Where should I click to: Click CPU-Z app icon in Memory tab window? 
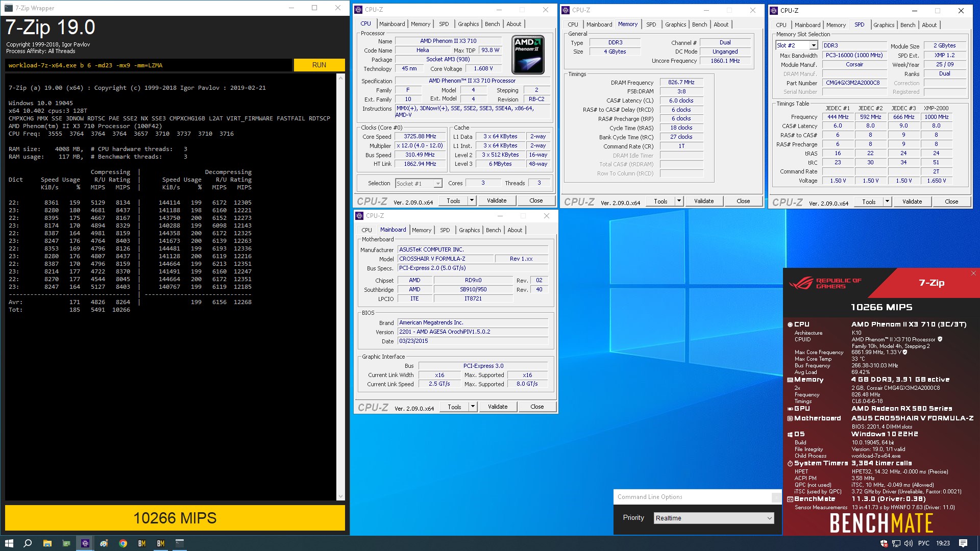566,10
